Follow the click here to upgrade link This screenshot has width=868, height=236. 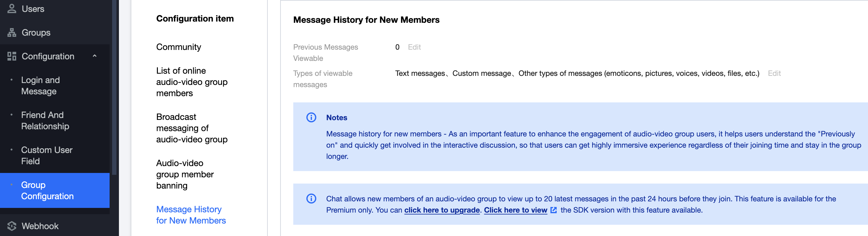click(442, 210)
